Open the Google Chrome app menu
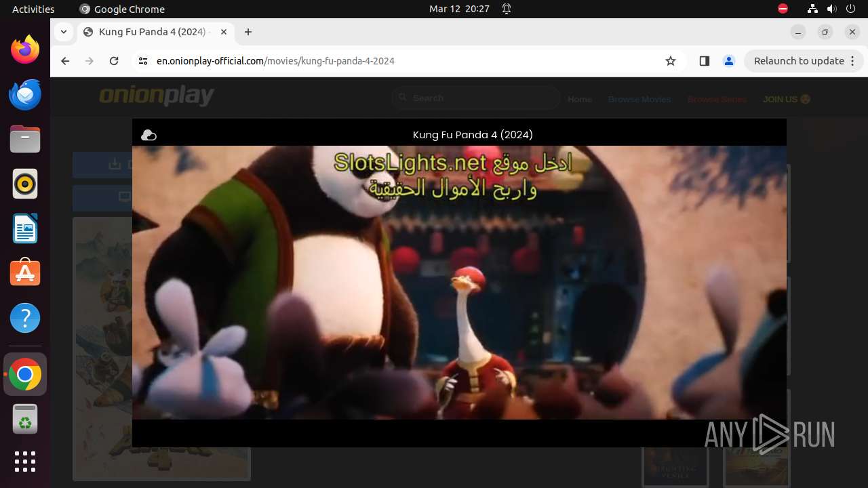868x488 pixels. (122, 9)
